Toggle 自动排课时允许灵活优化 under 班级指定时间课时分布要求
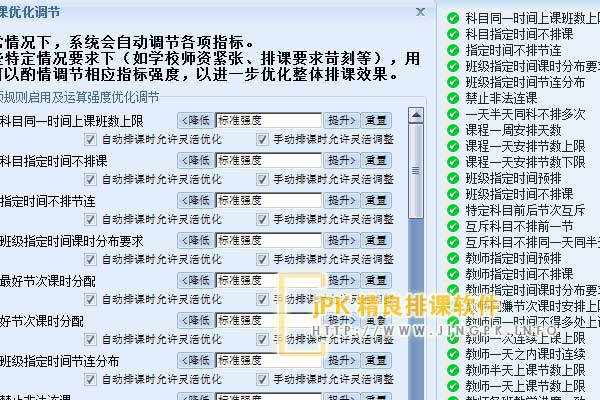 (90, 259)
